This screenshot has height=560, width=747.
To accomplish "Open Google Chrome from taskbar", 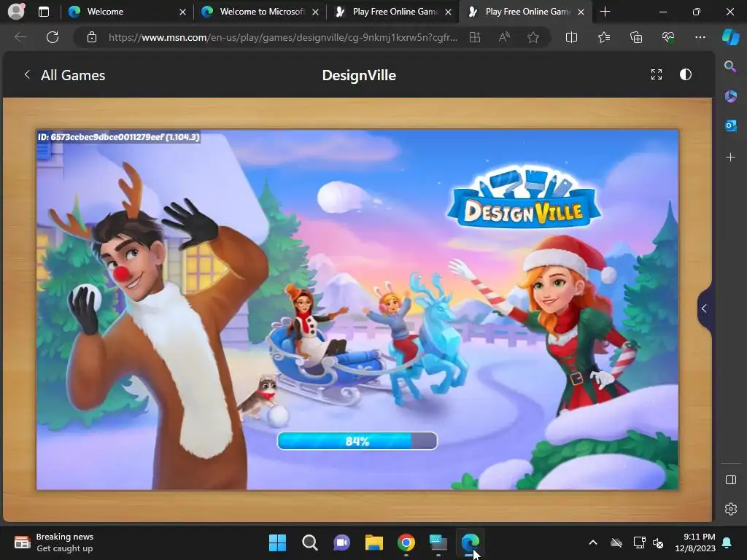I will click(x=406, y=542).
